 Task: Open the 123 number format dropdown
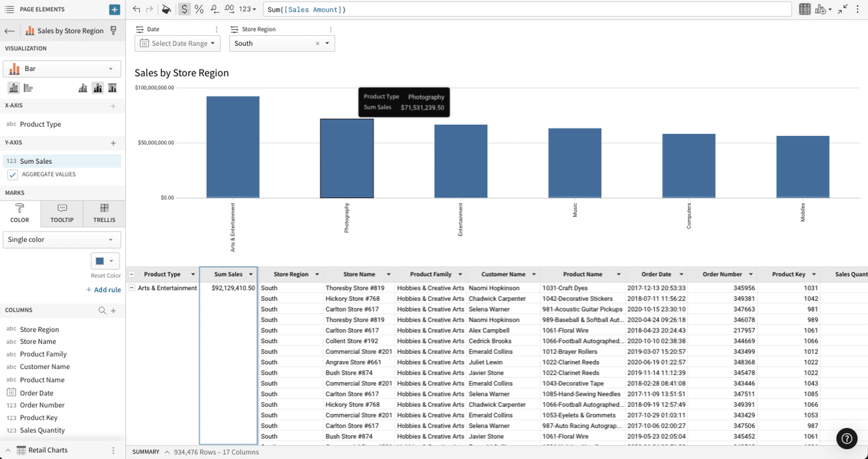pos(247,9)
